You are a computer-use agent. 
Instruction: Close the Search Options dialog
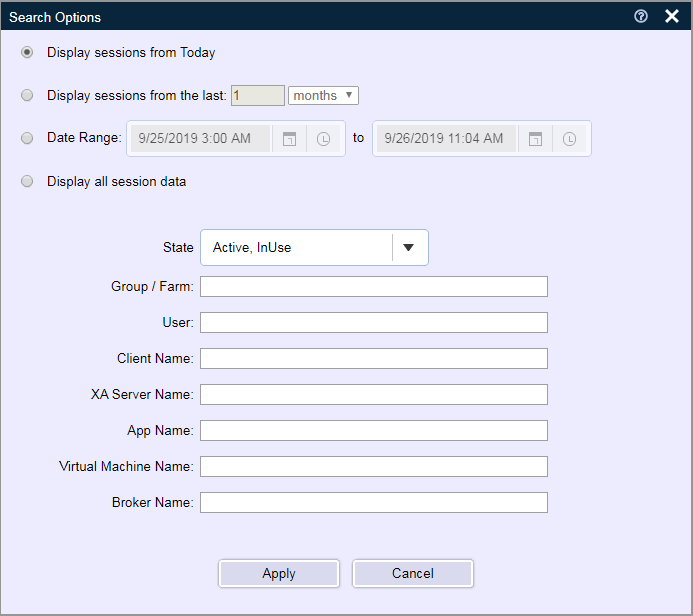671,17
